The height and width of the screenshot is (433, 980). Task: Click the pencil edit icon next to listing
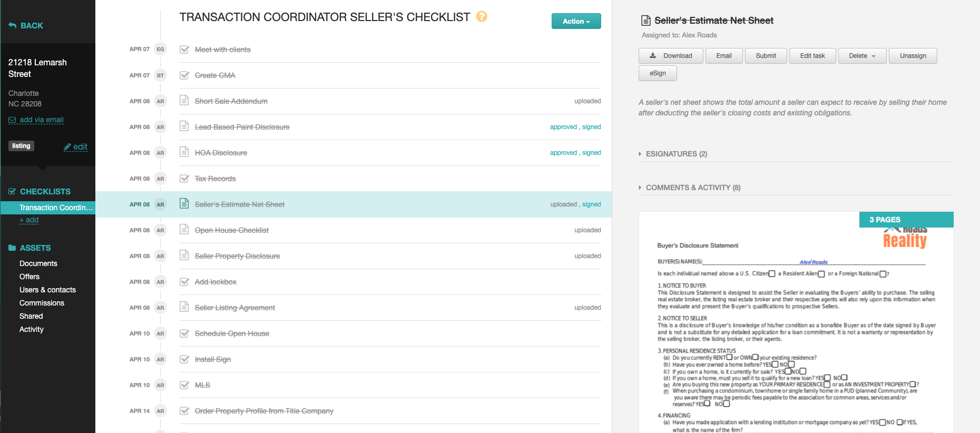click(x=68, y=147)
